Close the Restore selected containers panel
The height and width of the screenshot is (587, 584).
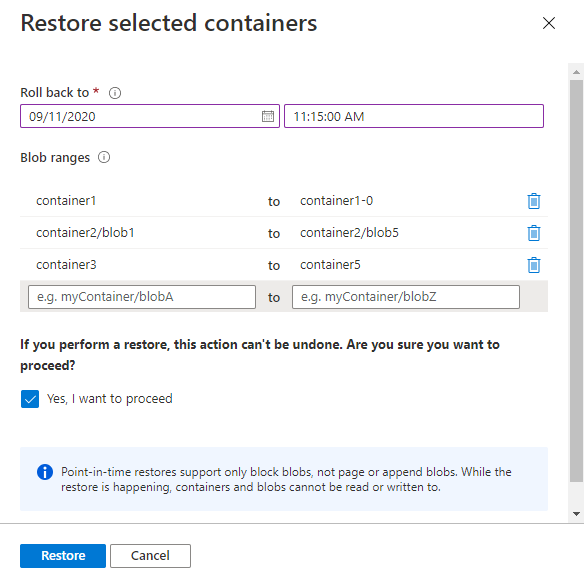point(549,23)
